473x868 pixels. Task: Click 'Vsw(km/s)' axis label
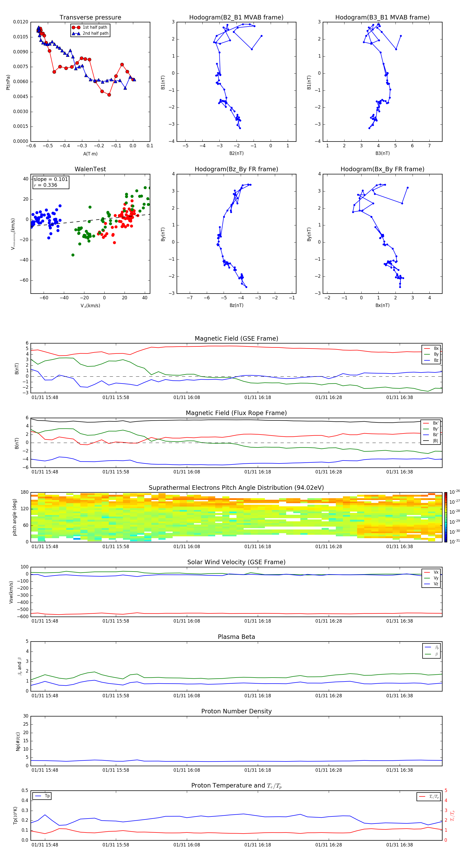tap(11, 592)
